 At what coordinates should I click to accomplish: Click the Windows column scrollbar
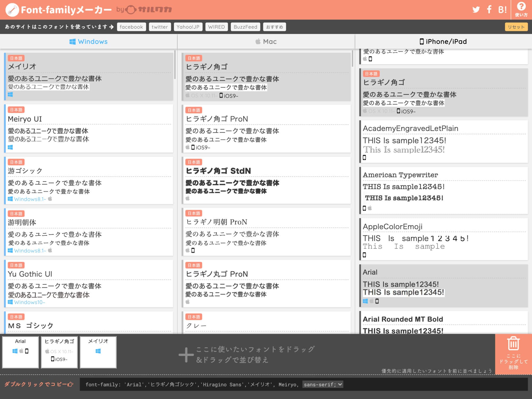(x=175, y=65)
